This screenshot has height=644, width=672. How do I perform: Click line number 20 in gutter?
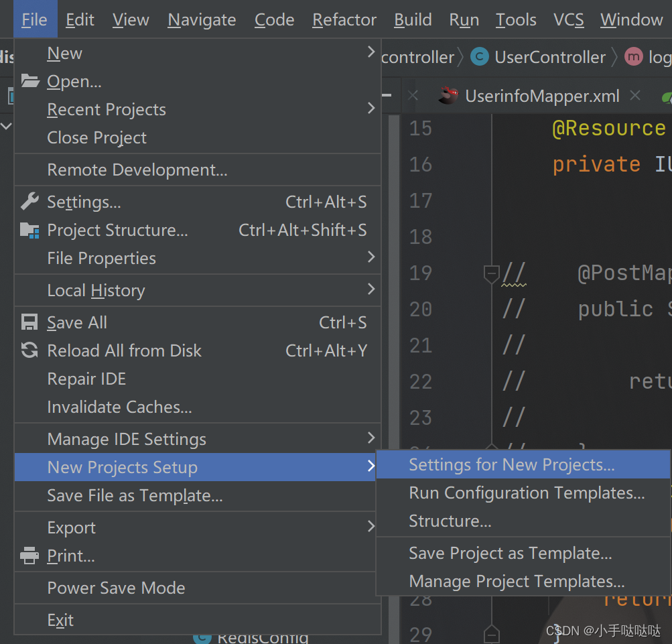421,310
